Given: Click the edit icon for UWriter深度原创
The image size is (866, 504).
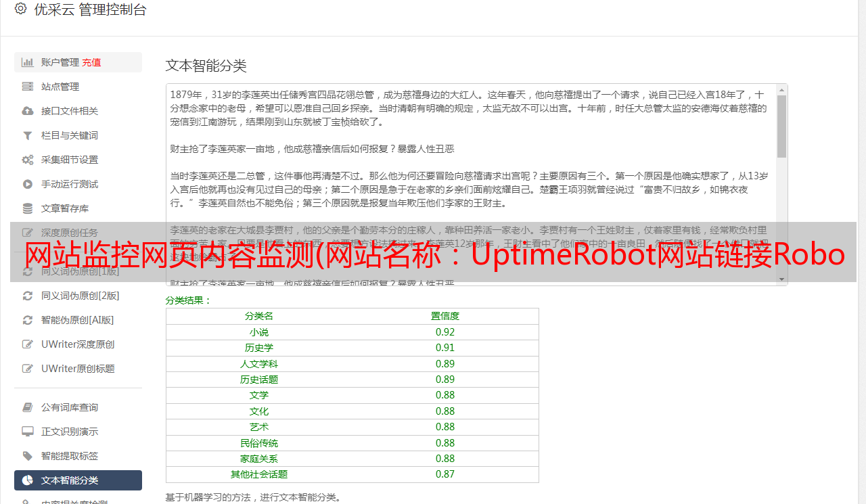Looking at the screenshot, I should (28, 344).
